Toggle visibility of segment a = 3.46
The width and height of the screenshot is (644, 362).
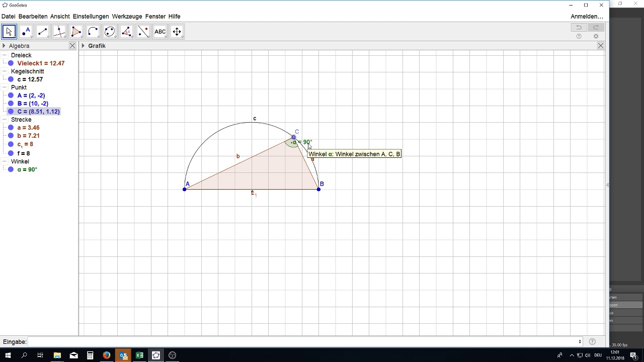click(11, 128)
